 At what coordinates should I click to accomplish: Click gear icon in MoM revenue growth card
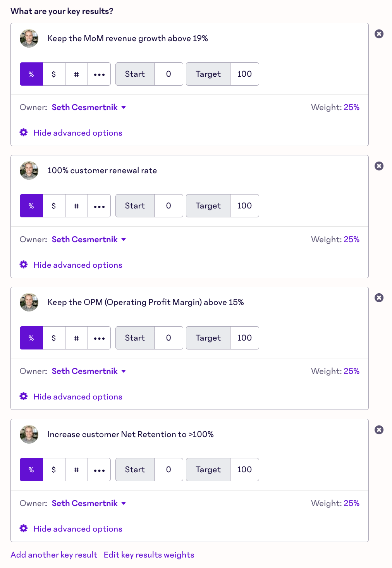[x=24, y=133]
